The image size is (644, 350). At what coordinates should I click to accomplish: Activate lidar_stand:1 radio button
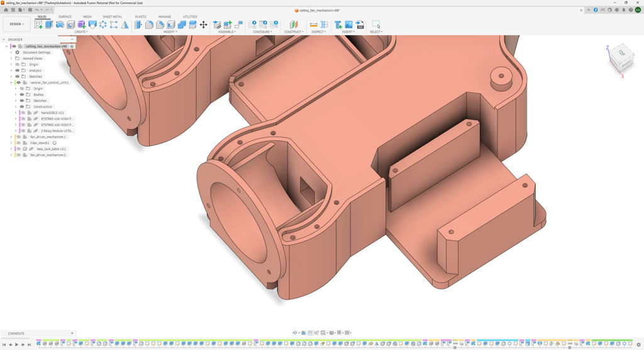coord(54,143)
